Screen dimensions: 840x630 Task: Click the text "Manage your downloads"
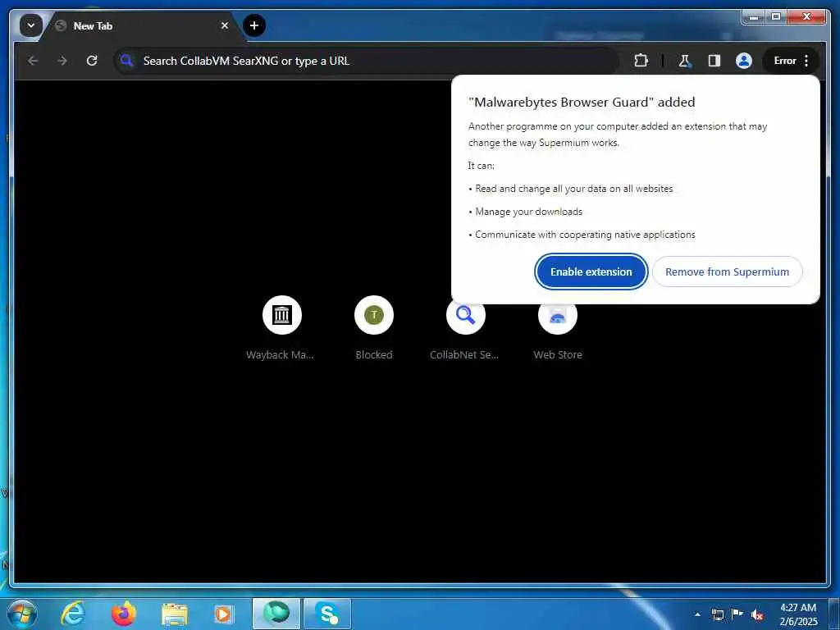529,212
